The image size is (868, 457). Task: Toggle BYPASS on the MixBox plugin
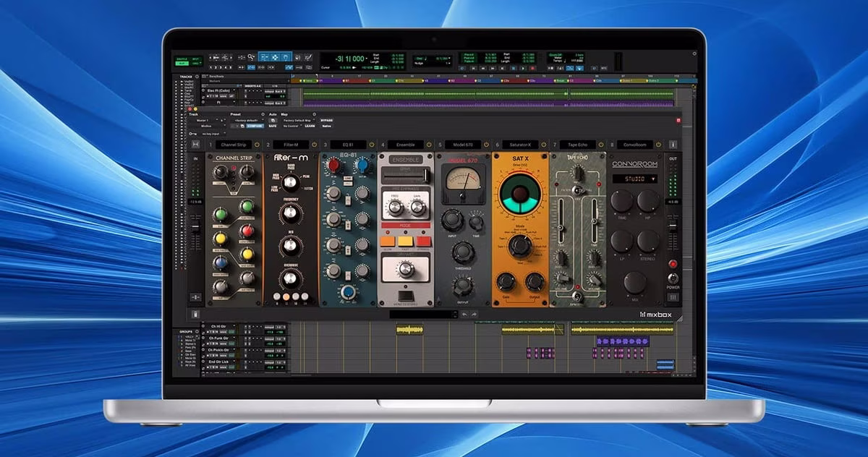[326, 120]
